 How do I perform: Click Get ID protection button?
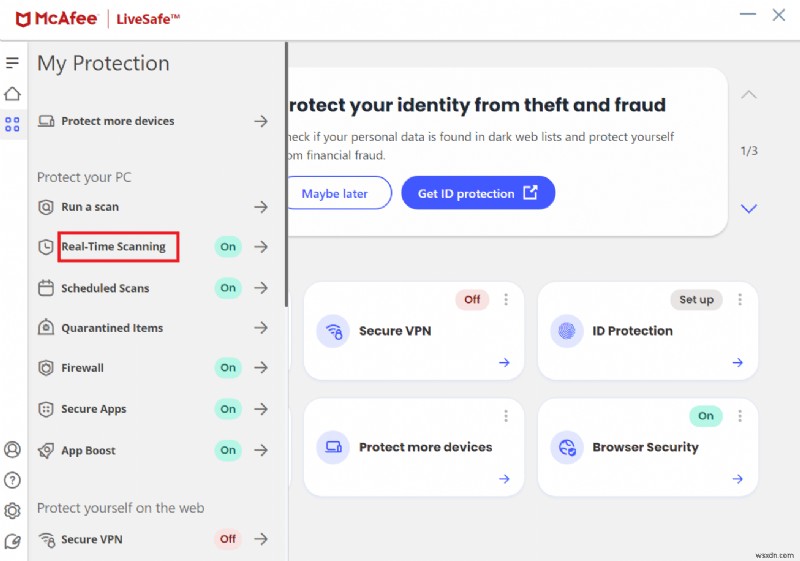pyautogui.click(x=478, y=193)
